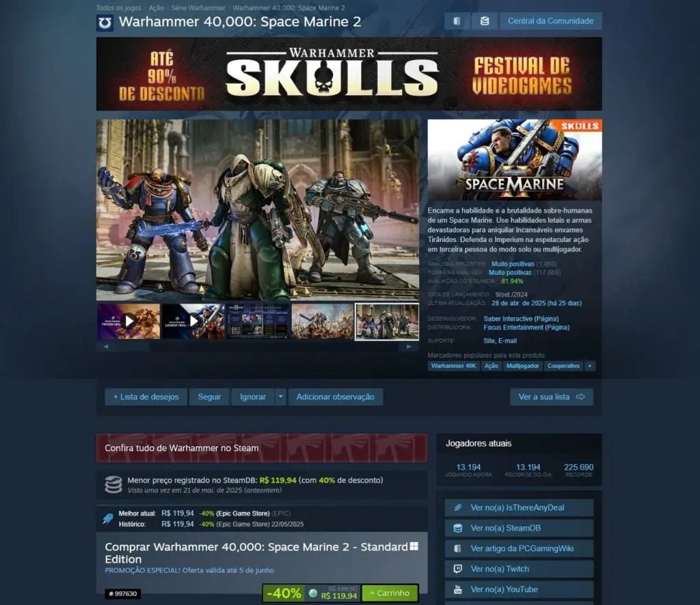Click the Seguir button
Viewport: 700px width, 605px height.
point(209,396)
